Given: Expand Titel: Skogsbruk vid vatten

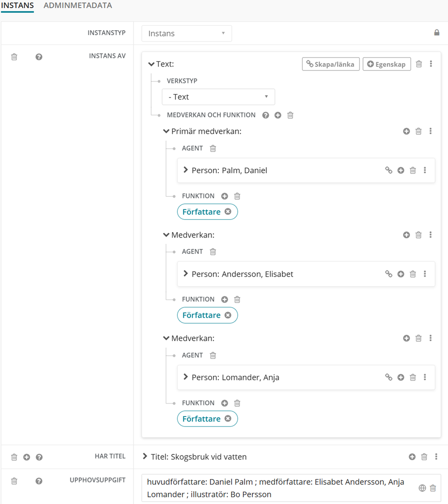Looking at the screenshot, I should (144, 457).
